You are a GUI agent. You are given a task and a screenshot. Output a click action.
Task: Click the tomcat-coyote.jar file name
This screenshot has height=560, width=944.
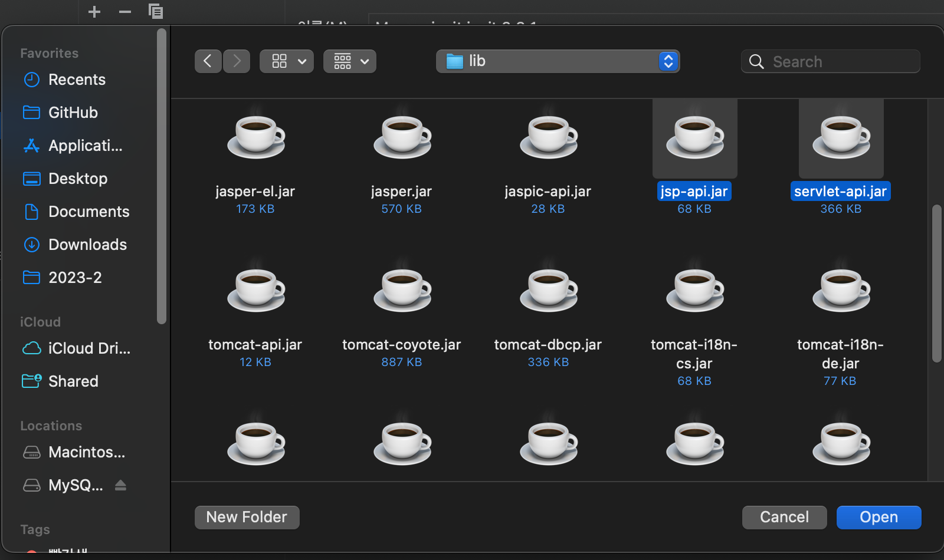tap(402, 345)
